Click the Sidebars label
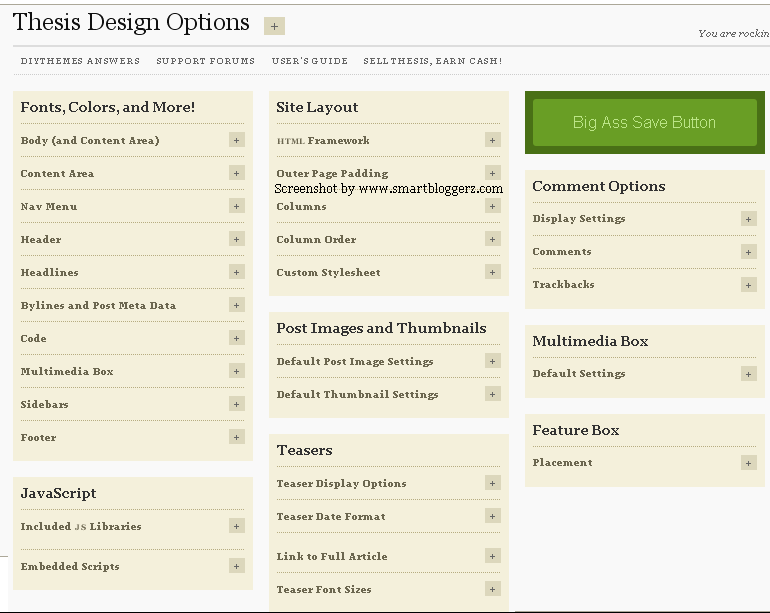Viewport: 770px width, 613px height. click(x=44, y=404)
